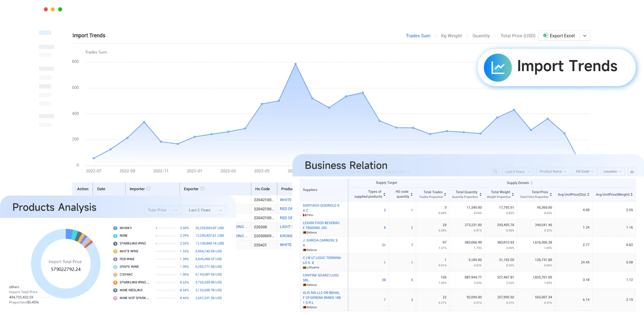This screenshot has height=315, width=644.
Task: Open the Location filter dropdown
Action: click(612, 172)
